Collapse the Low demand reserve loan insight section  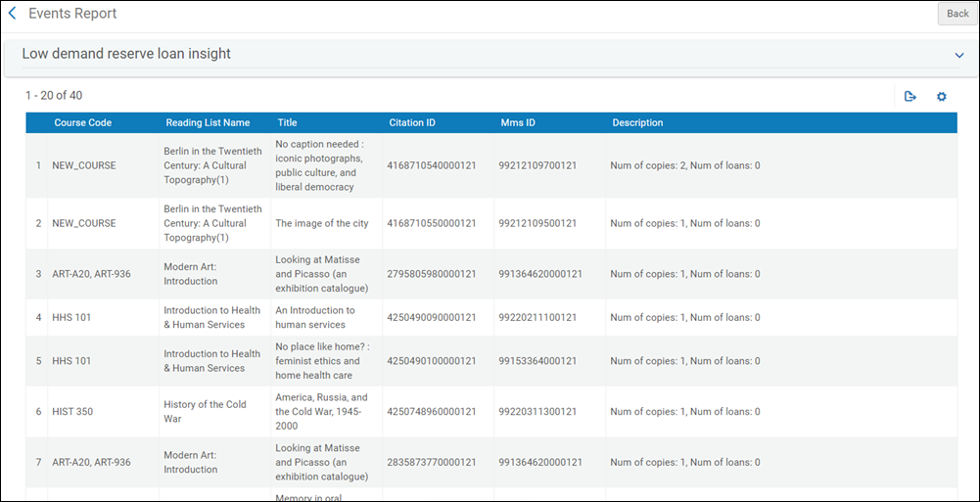959,56
